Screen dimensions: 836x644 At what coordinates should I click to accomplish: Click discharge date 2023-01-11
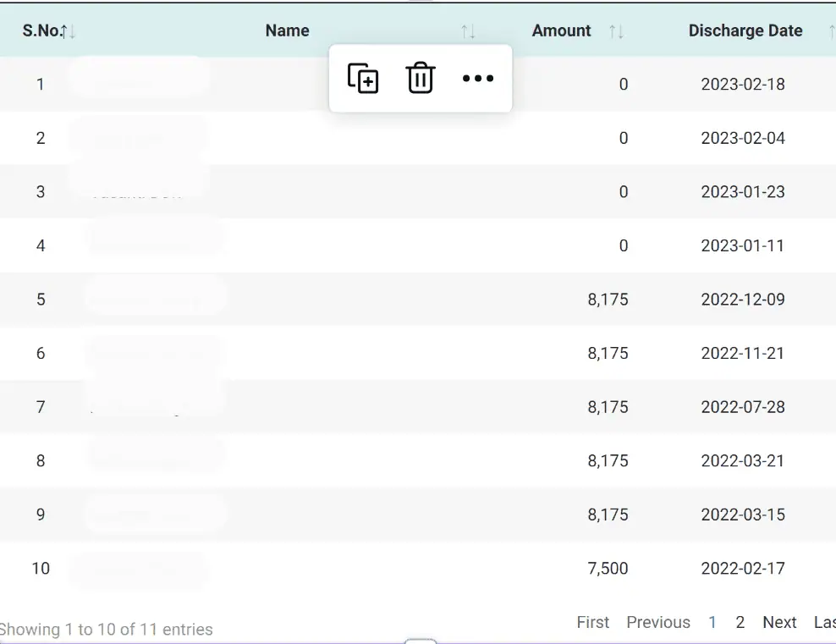pos(743,245)
